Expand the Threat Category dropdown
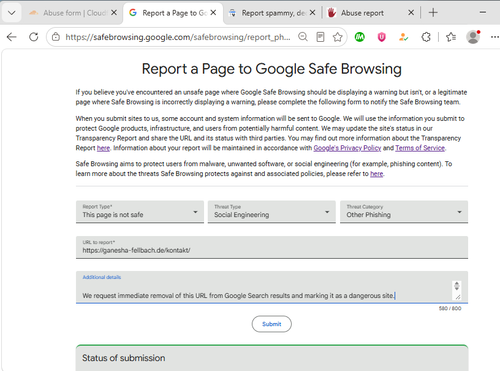Image resolution: width=500 pixels, height=371 pixels. click(x=404, y=212)
